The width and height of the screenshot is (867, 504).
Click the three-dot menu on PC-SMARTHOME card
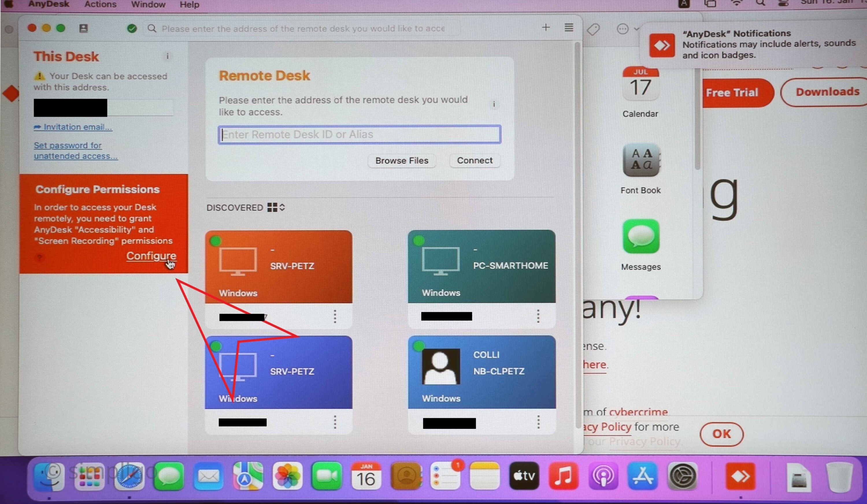[537, 316]
